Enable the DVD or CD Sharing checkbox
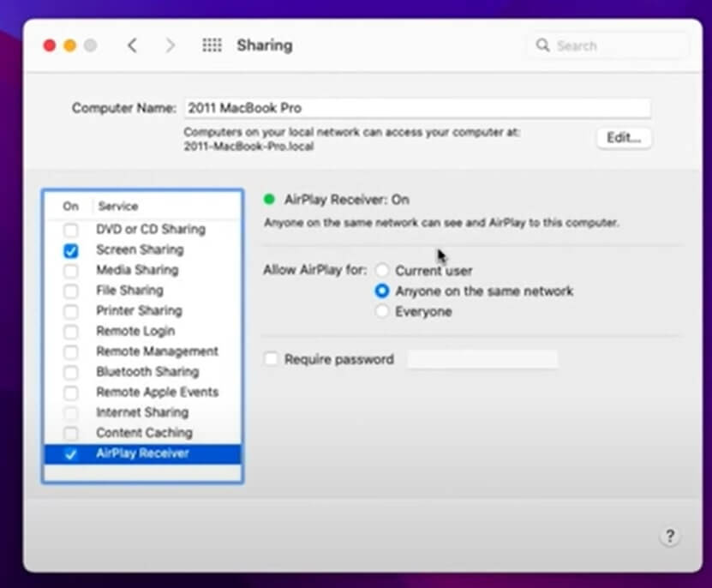 click(71, 230)
